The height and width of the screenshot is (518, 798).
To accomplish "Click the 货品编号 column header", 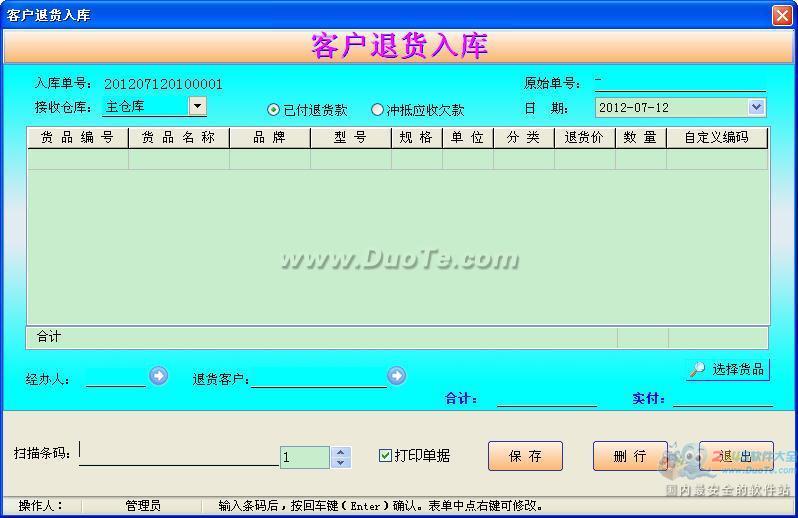I will click(77, 138).
